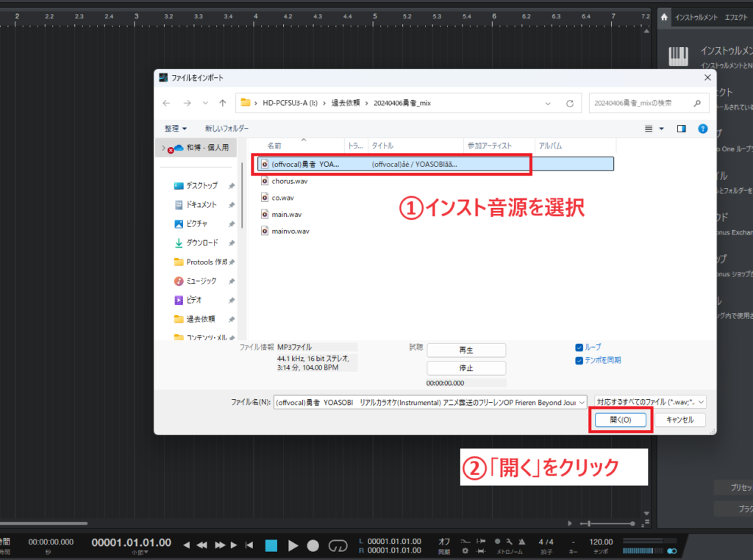This screenshot has width=753, height=560.
Task: Expand the 和博 - 個人用 tree node
Action: [163, 148]
